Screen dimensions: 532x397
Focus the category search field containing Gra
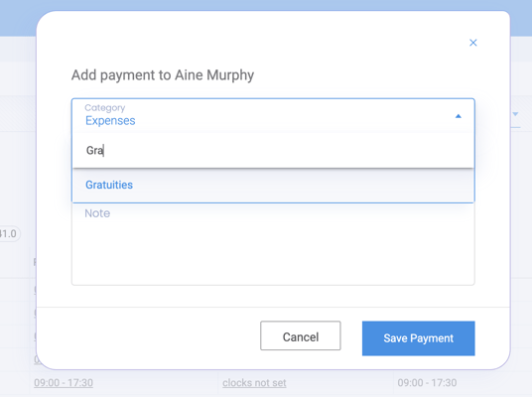pos(273,150)
